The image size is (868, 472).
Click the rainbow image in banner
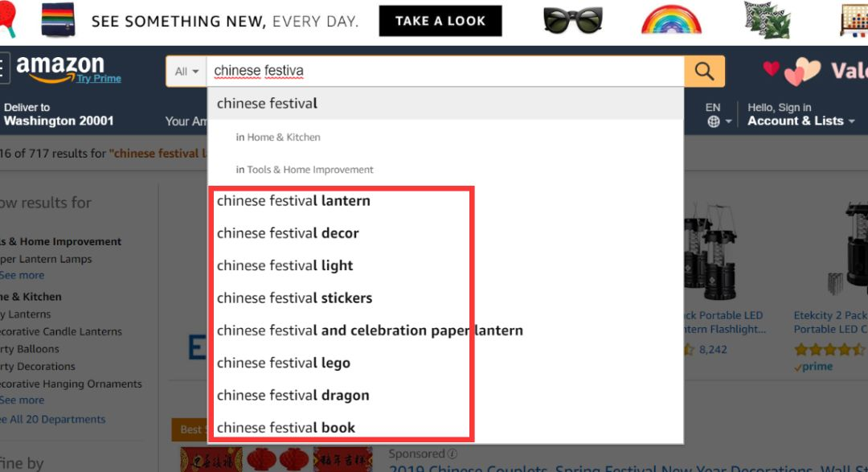tap(671, 20)
